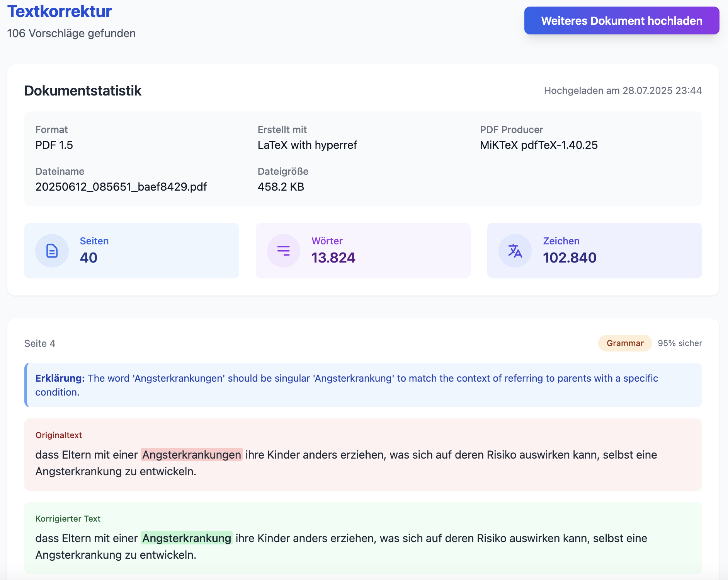Click the file name 20250612_085651_baef8429.pdf
This screenshot has width=728, height=580.
(121, 187)
